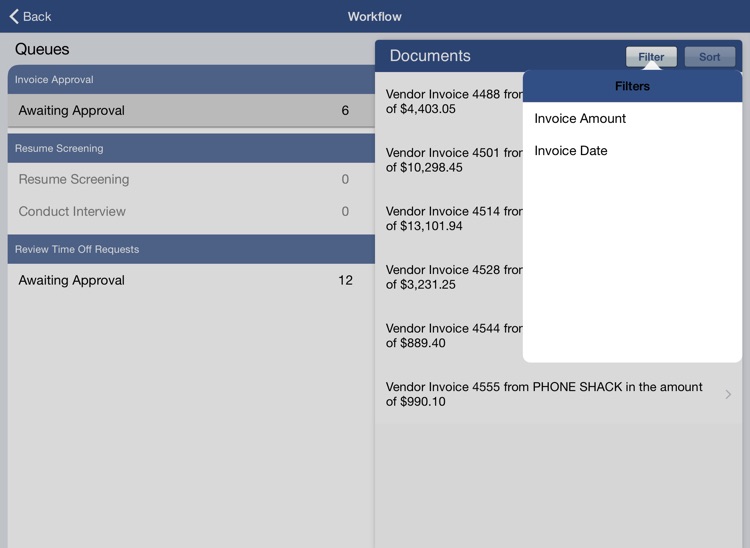Click the Invoice Approval section header
Screen dimensions: 750x548
click(191, 79)
